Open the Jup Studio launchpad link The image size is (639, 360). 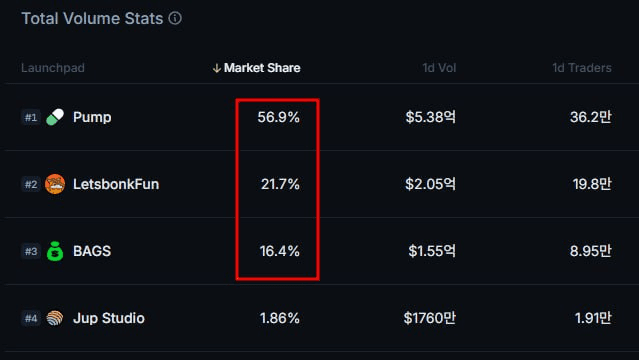click(109, 318)
